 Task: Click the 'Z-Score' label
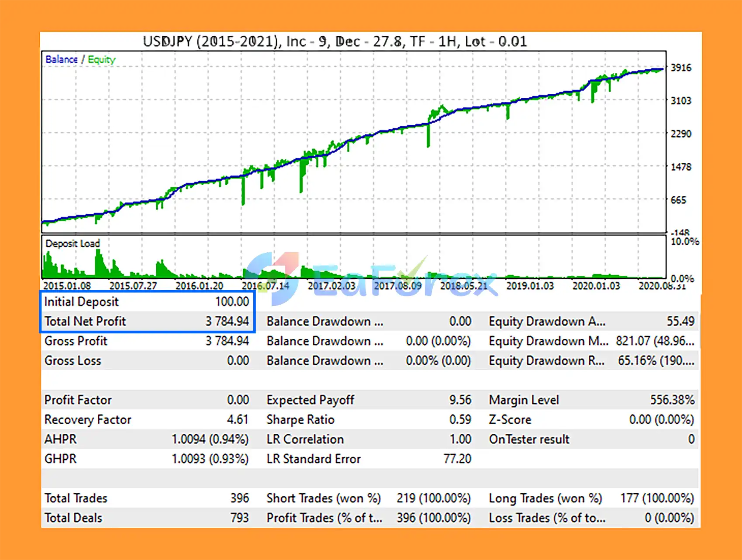[x=510, y=419]
